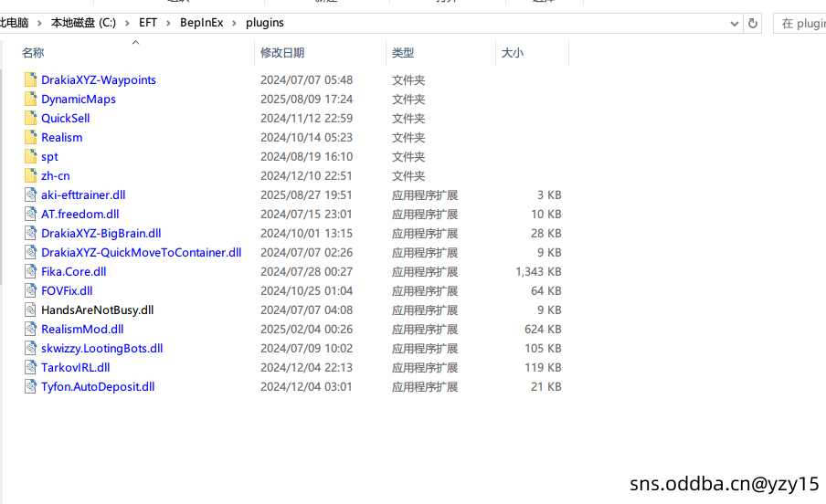The height and width of the screenshot is (504, 826).
Task: Select the DynamicMaps folder name
Action: (79, 99)
